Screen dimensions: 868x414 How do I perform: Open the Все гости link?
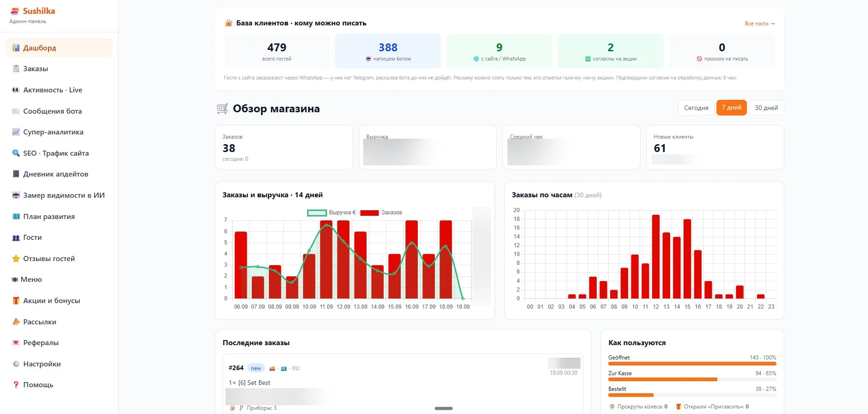point(760,24)
